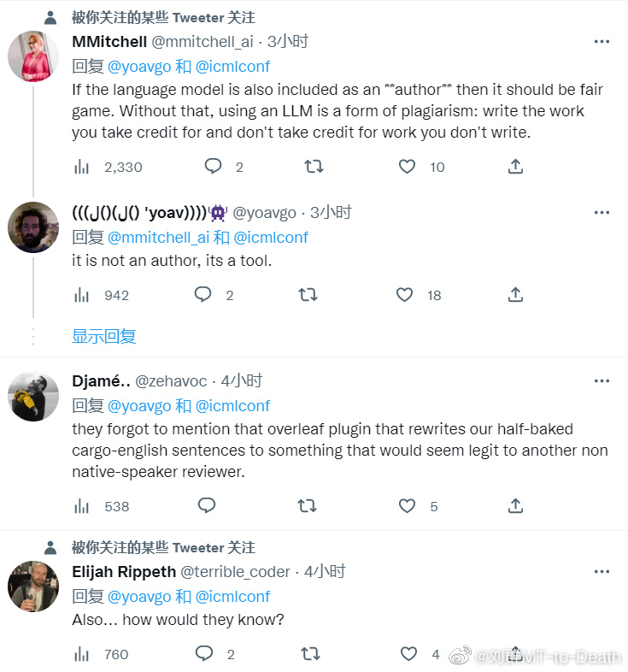628x672 pixels.
Task: Click 显示回复 to show replies
Action: pos(103,336)
